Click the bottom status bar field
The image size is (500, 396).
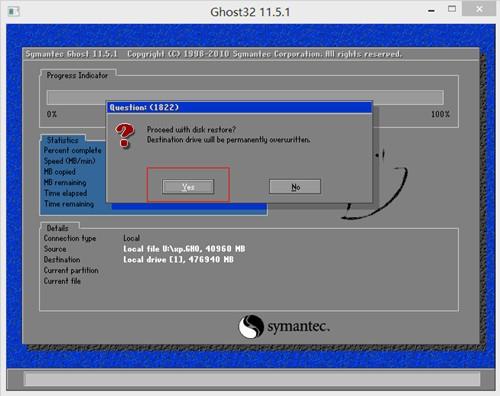pyautogui.click(x=252, y=379)
